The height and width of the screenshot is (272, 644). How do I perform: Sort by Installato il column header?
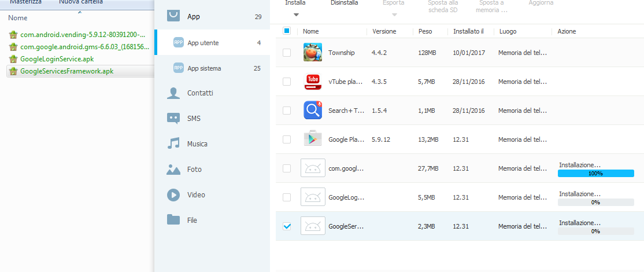(469, 31)
